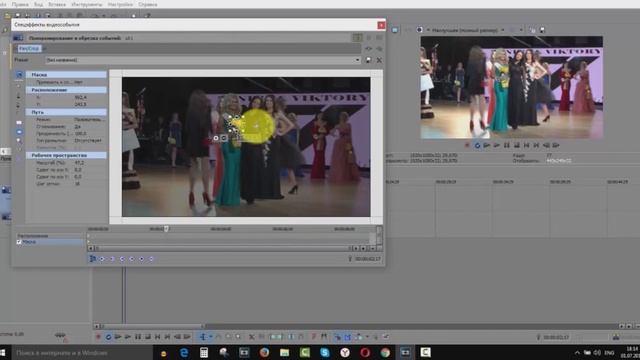Click record button in preview window
The height and width of the screenshot is (360, 640).
[x=467, y=145]
